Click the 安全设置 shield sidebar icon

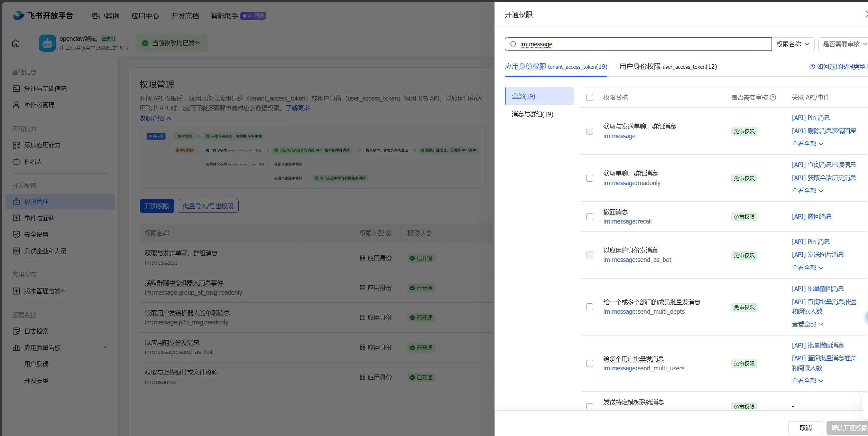pyautogui.click(x=16, y=235)
